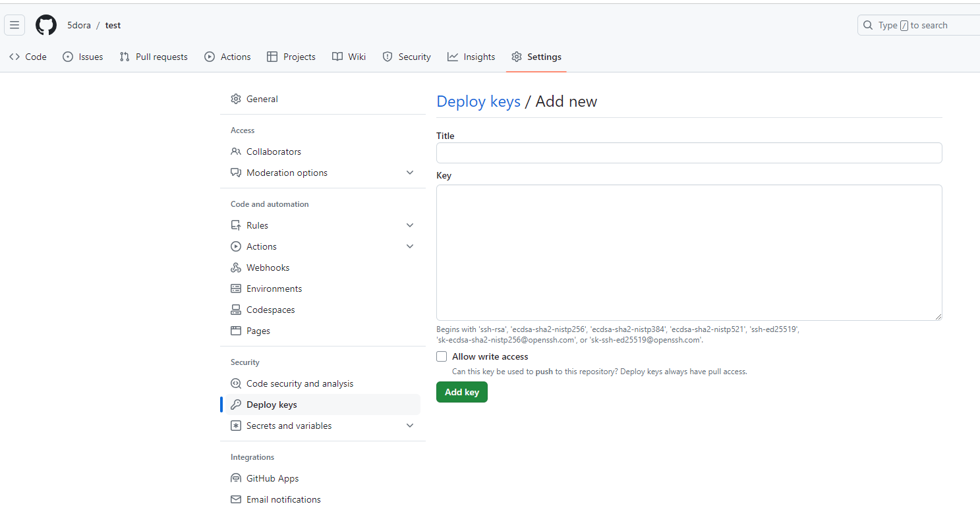Focus the Key text area
The height and width of the screenshot is (529, 980).
click(689, 252)
